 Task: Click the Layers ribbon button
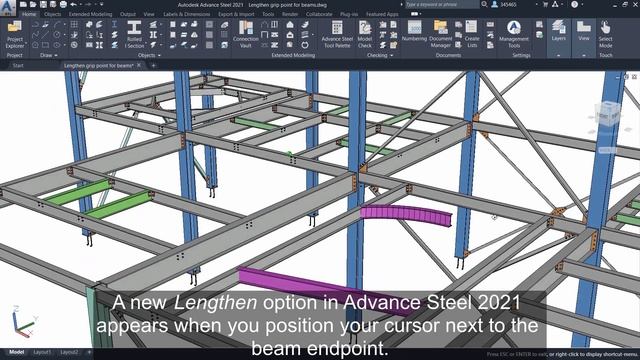tap(558, 31)
